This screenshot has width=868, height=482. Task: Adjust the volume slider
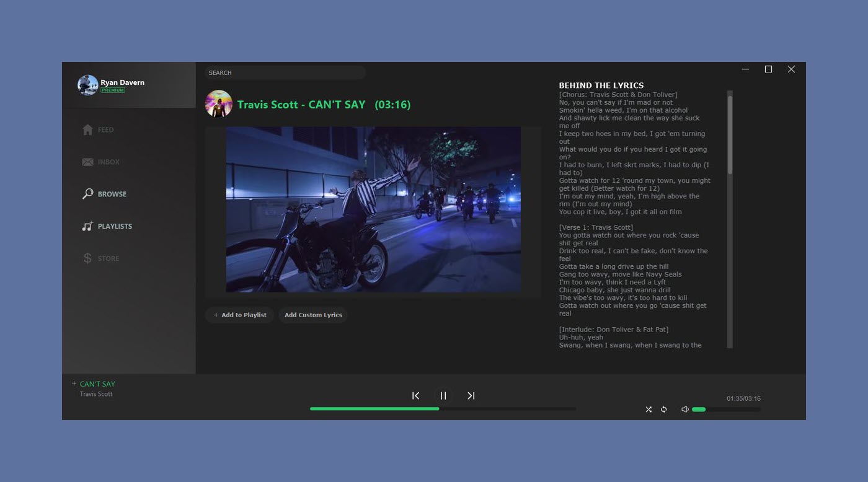pos(726,410)
